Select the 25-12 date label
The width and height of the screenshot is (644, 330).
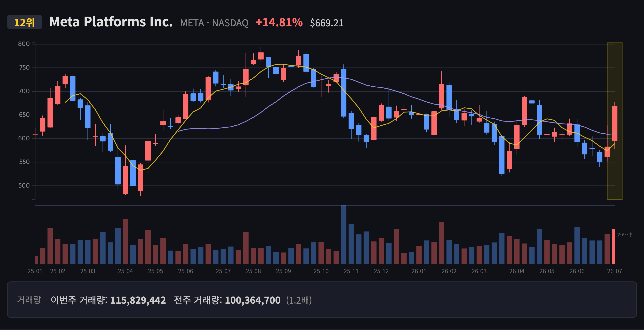click(x=381, y=271)
